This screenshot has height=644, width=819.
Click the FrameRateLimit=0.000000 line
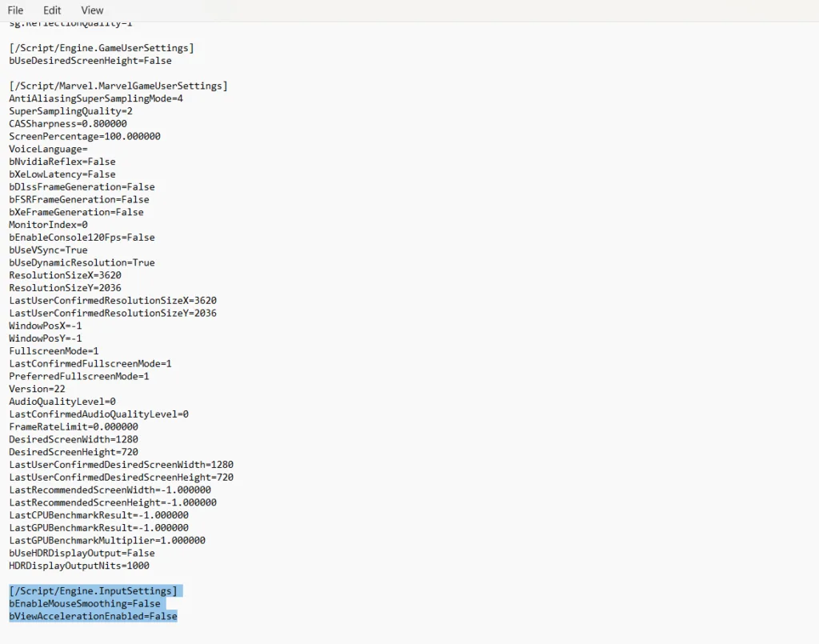point(74,426)
